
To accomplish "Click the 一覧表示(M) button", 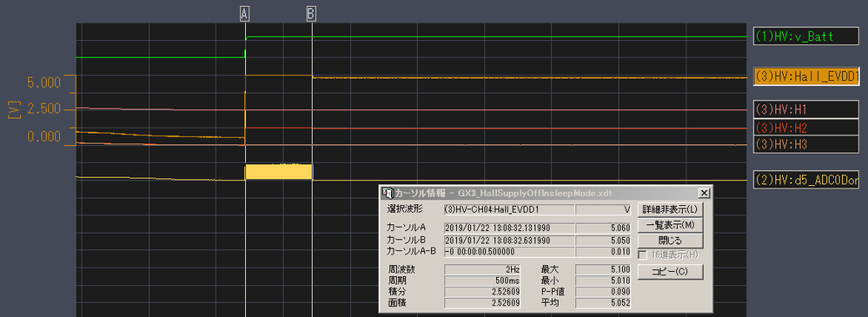I will 671,225.
